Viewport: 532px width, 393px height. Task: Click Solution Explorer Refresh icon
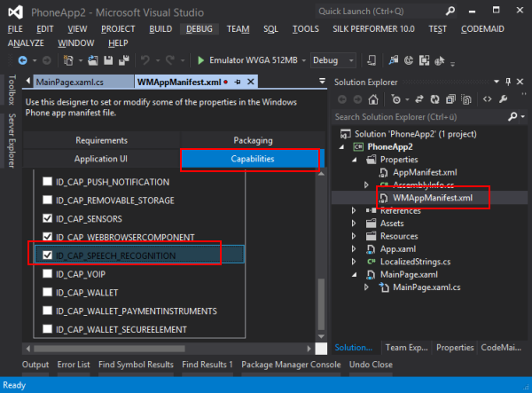(434, 99)
